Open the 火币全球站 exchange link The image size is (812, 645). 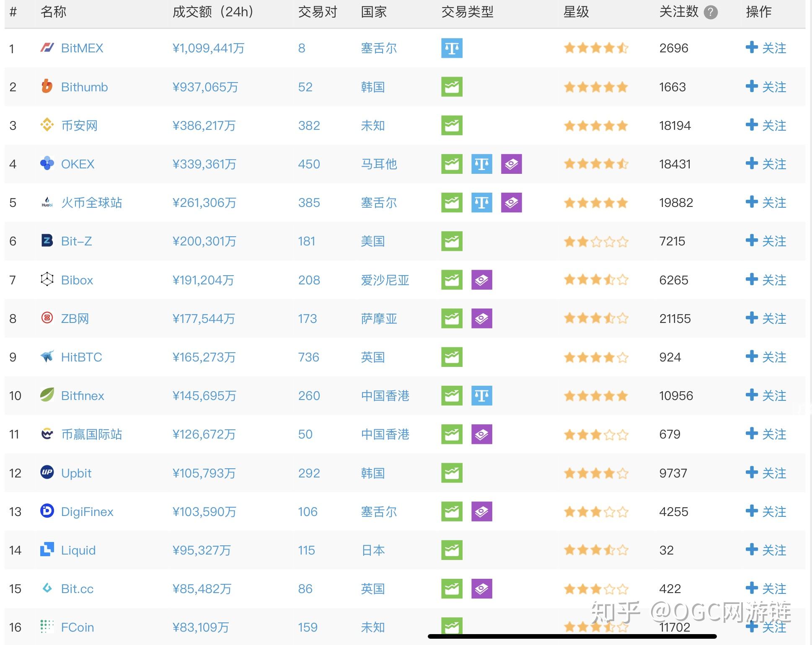pos(91,203)
